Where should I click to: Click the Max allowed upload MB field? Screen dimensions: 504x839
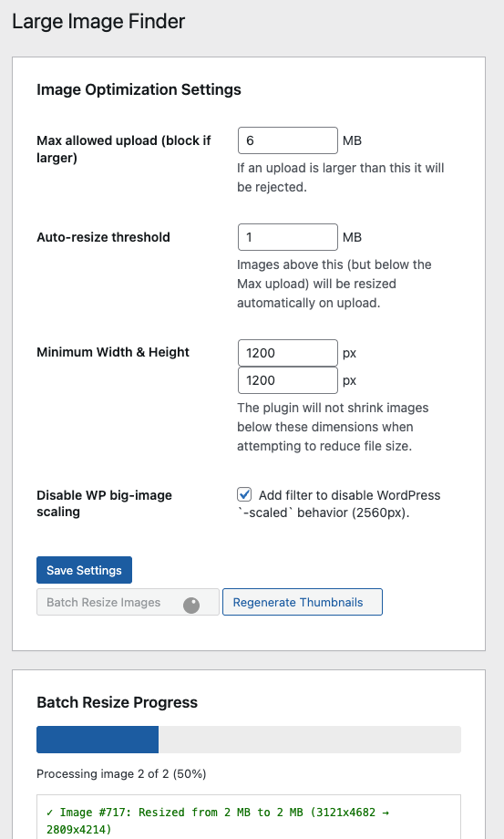tap(287, 140)
